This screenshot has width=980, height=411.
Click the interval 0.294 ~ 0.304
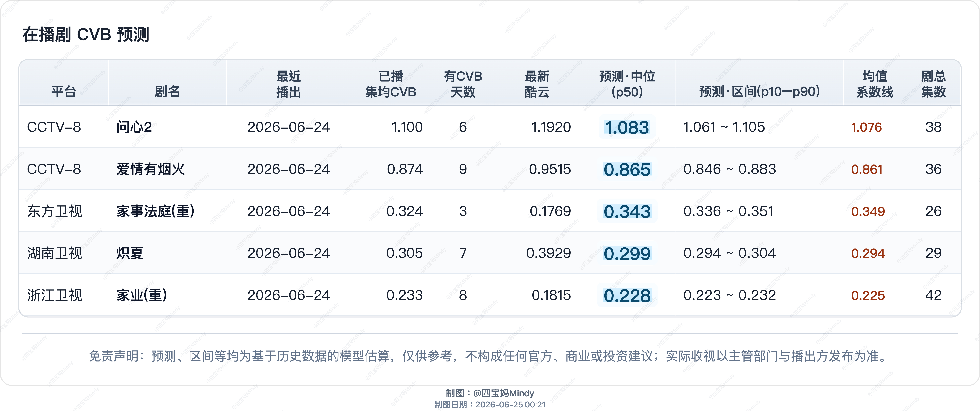point(730,253)
